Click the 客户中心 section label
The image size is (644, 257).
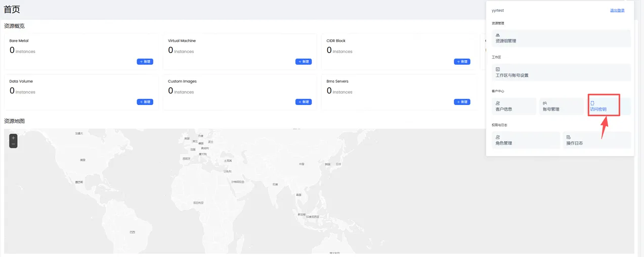[x=498, y=91]
